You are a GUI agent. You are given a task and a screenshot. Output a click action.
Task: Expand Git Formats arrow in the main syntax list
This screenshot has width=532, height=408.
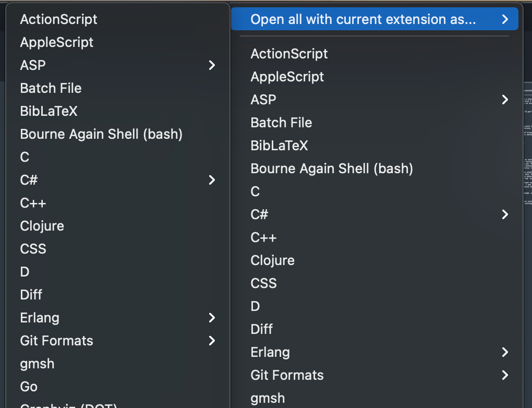coord(212,341)
